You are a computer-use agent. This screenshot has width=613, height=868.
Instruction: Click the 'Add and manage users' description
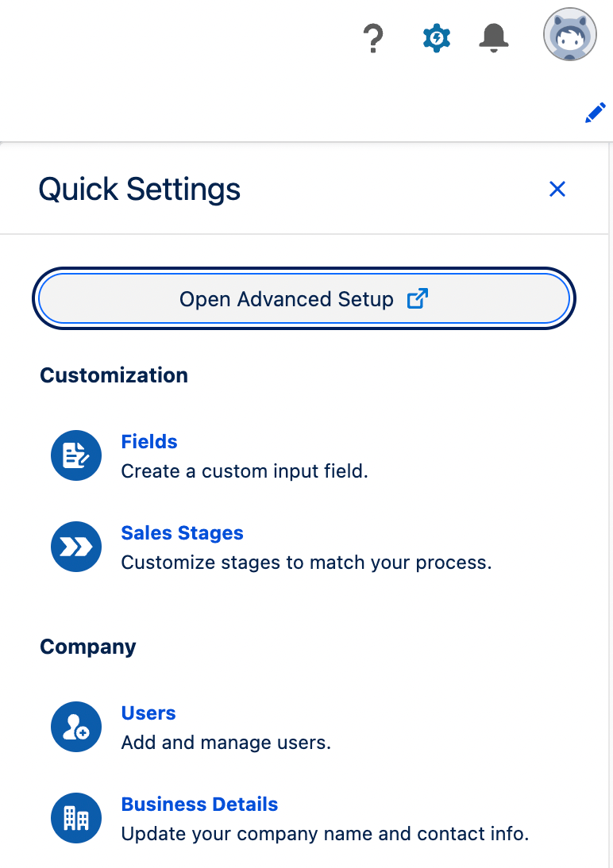click(x=226, y=743)
